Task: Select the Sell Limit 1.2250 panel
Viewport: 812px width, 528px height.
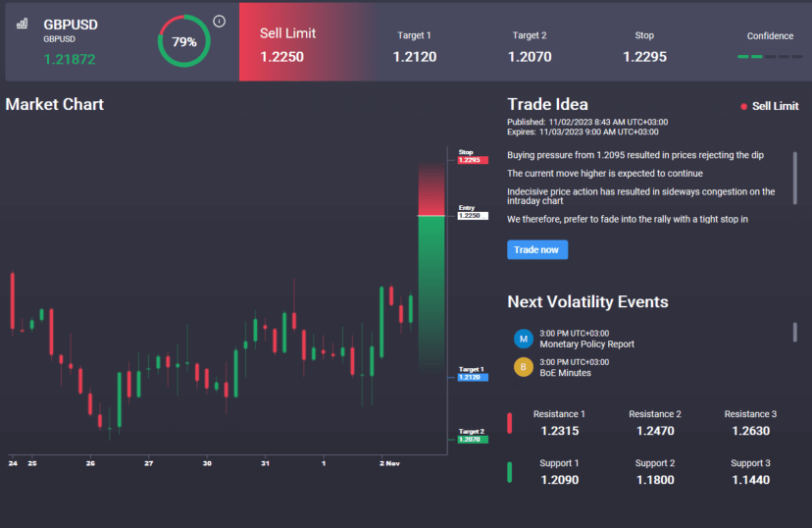Action: [306, 42]
